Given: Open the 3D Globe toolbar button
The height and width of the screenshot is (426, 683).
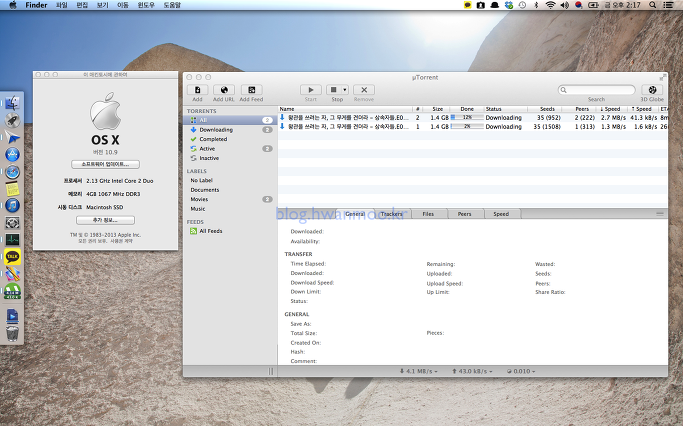Looking at the screenshot, I should coord(652,90).
